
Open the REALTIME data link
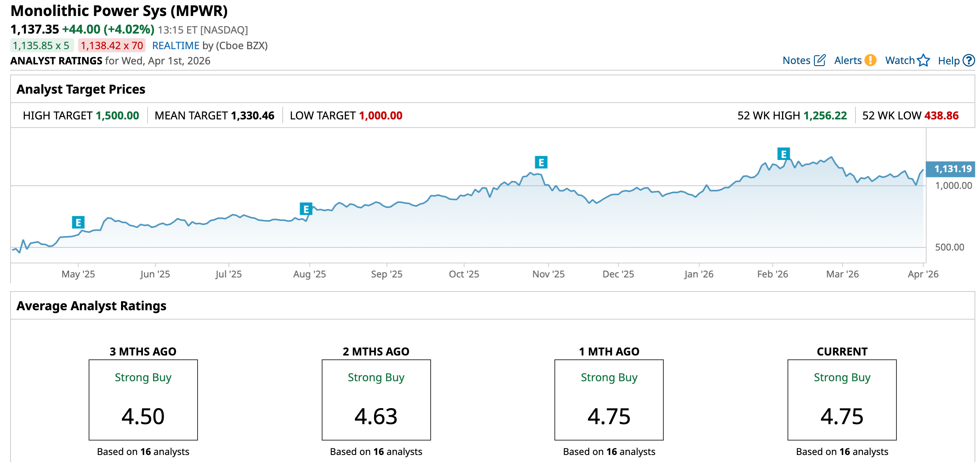click(x=176, y=46)
